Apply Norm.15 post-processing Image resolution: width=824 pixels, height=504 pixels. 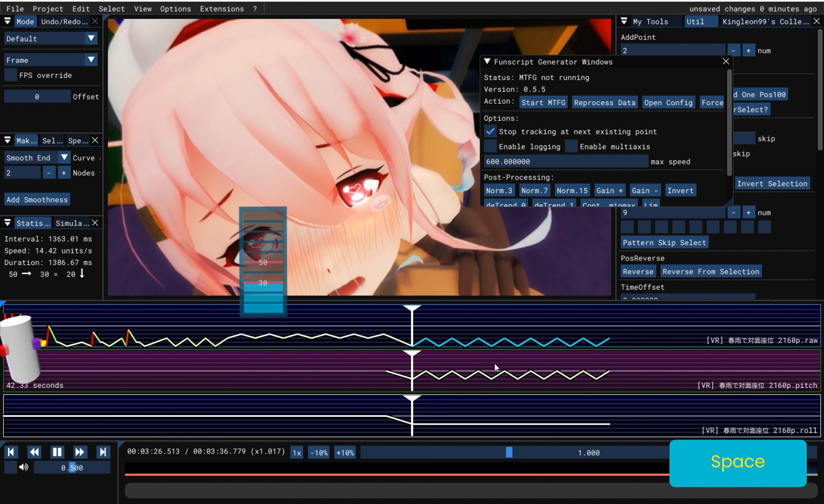[572, 190]
